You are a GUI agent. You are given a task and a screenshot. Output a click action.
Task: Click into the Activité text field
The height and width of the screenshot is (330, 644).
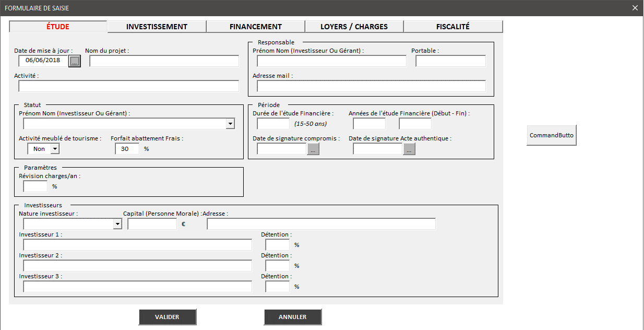tap(128, 86)
